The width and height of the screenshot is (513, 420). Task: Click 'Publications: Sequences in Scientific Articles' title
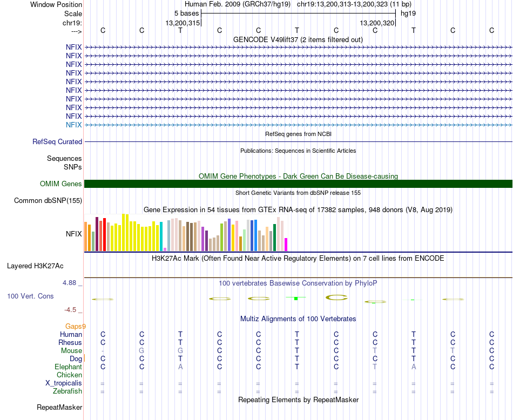tap(298, 151)
